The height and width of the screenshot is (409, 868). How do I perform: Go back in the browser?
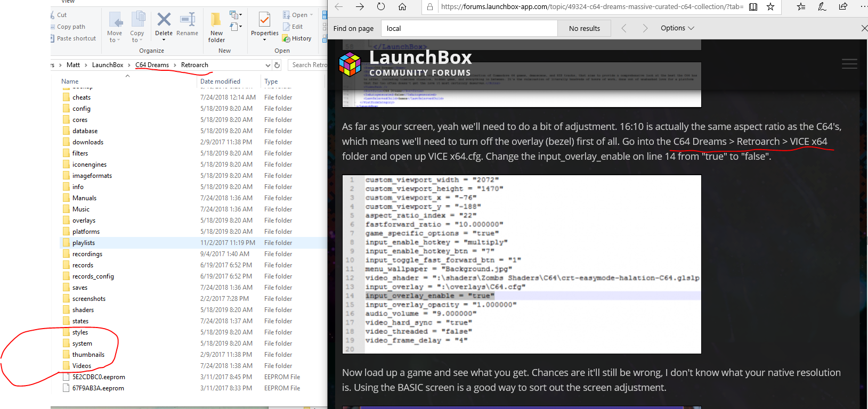pos(338,6)
